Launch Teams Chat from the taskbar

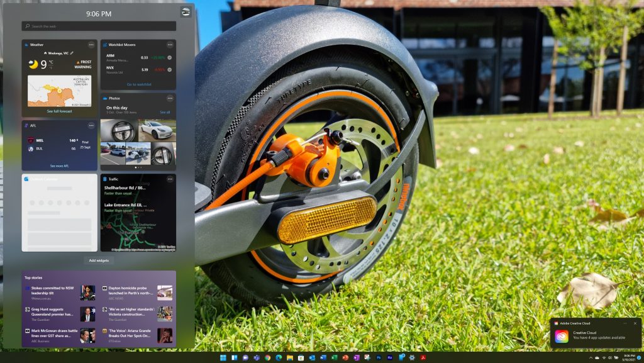[245, 358]
